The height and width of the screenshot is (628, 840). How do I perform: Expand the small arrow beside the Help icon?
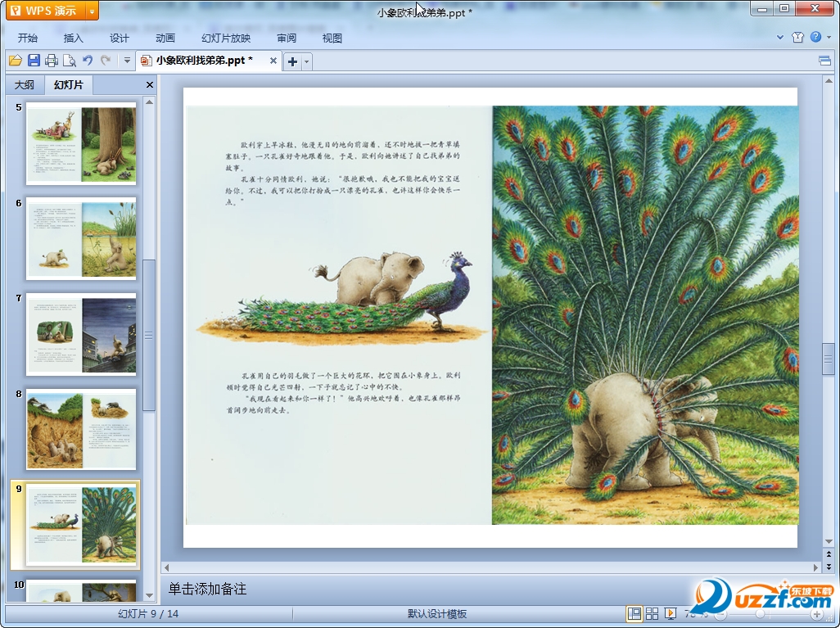829,37
